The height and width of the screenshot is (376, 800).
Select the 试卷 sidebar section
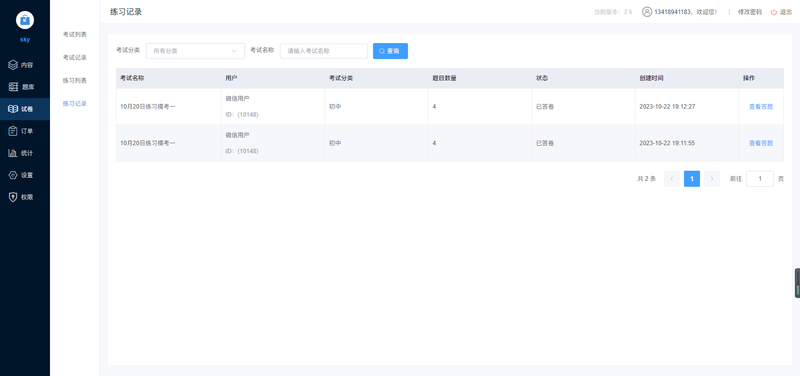pos(25,109)
